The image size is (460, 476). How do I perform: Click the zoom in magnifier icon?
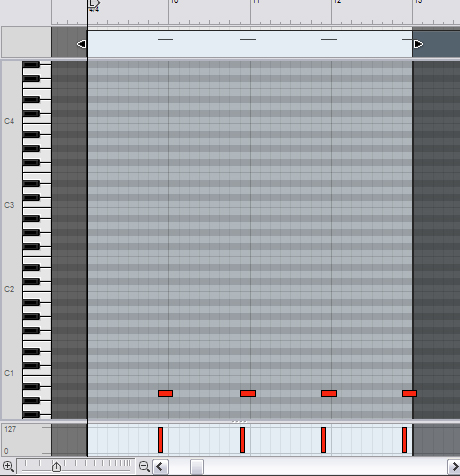click(8, 466)
